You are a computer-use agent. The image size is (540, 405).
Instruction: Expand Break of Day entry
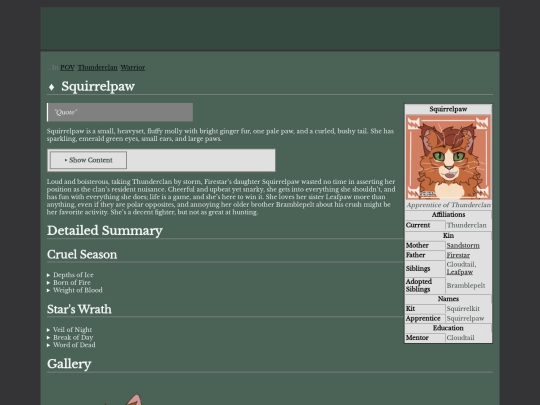(70, 337)
